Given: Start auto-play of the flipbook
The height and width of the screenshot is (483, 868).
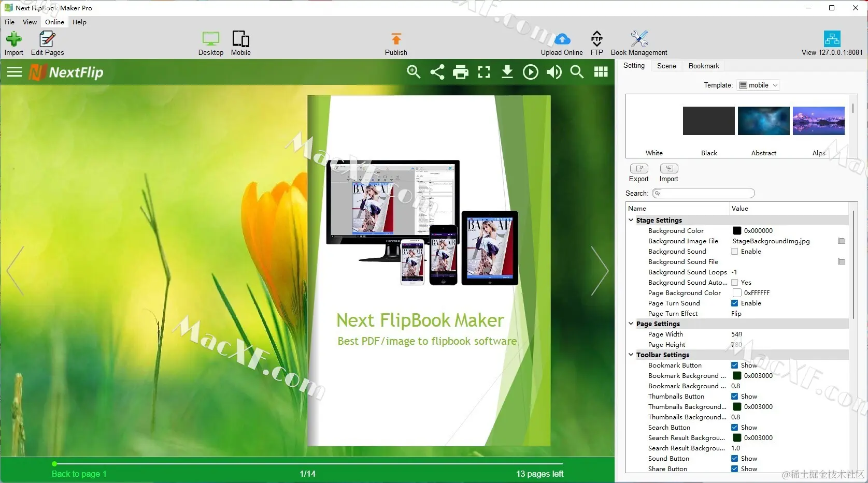Looking at the screenshot, I should (531, 72).
